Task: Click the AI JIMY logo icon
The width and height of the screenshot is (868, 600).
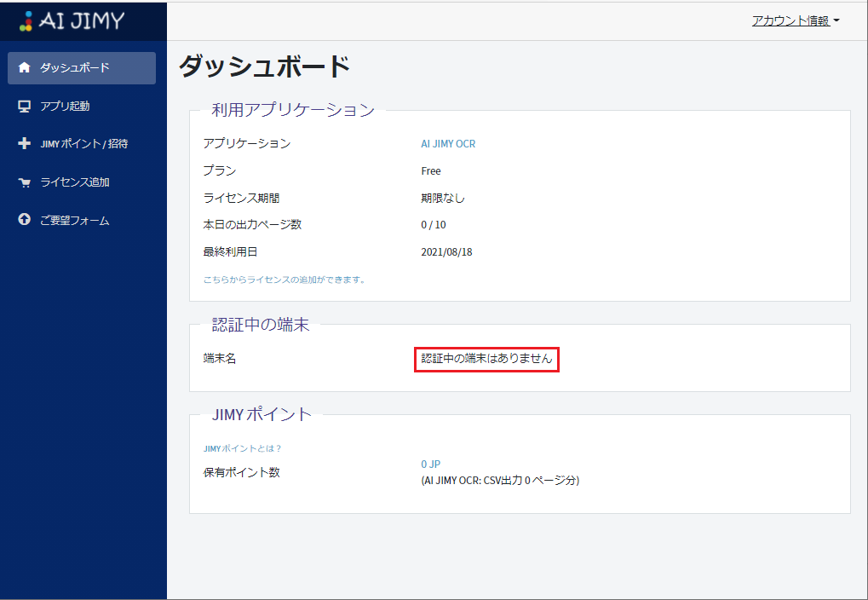Action: [x=26, y=21]
